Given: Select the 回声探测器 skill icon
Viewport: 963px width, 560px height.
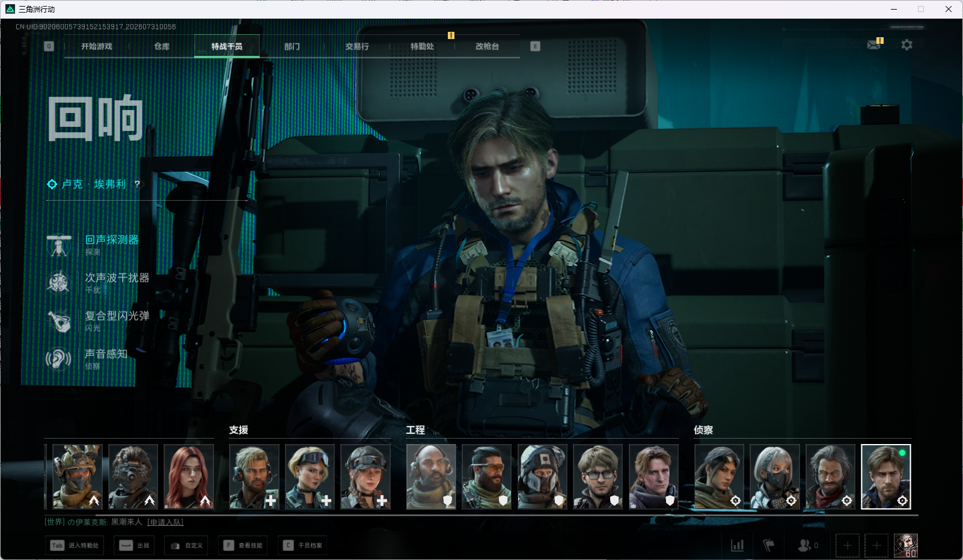Looking at the screenshot, I should point(59,245).
